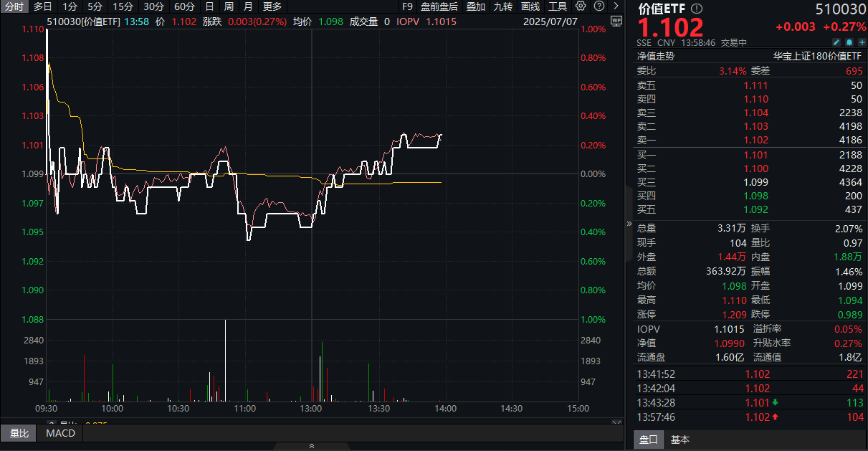This screenshot has width=868, height=451.
Task: Toggle the 叠加 overlay mode
Action: click(x=475, y=6)
